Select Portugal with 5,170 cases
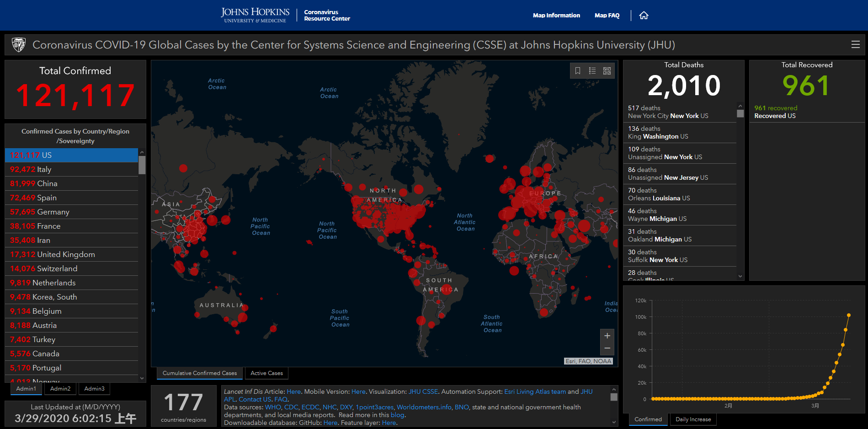 pos(71,368)
